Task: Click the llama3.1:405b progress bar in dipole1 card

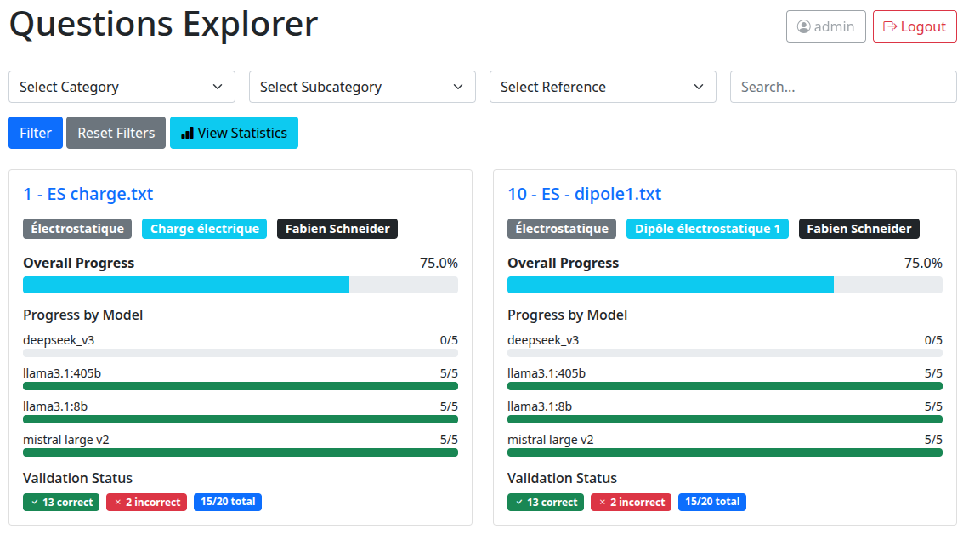Action: (724, 386)
